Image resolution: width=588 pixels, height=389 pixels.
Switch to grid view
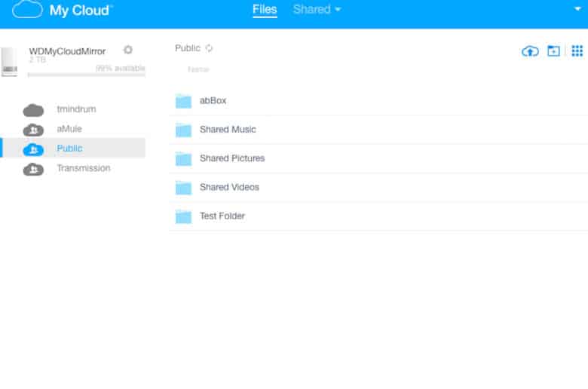577,51
